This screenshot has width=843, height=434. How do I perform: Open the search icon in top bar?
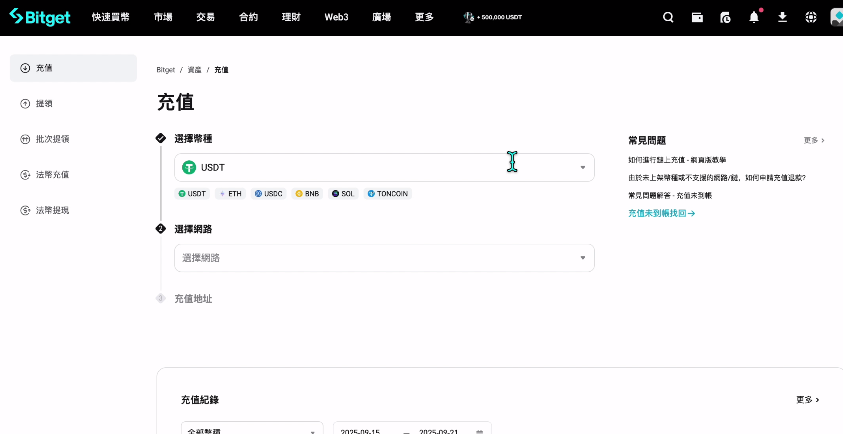coord(668,17)
